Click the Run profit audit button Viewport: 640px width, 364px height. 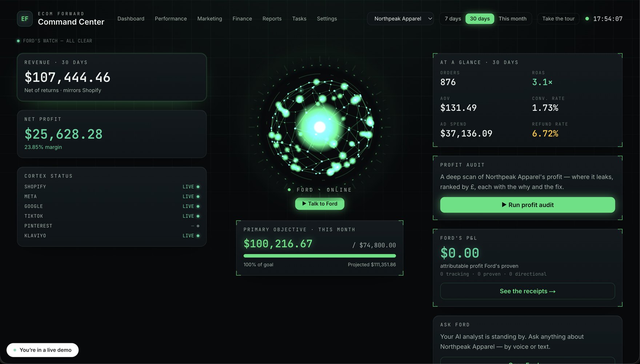(x=528, y=205)
